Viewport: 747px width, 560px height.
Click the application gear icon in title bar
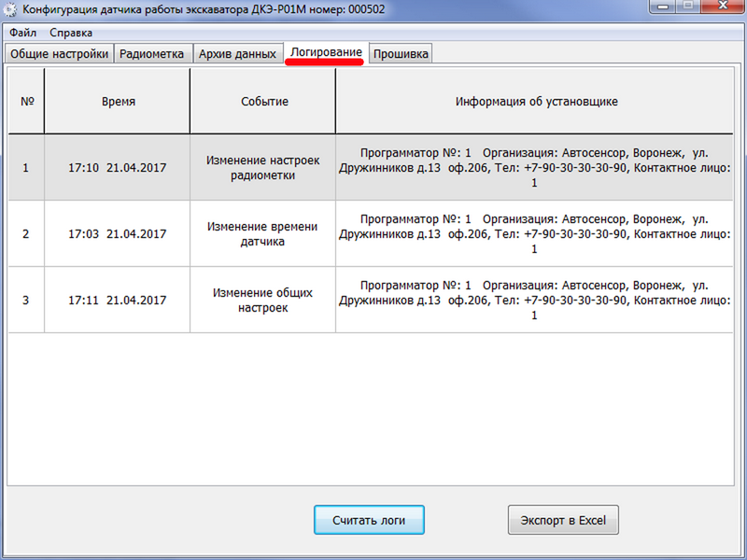tap(10, 9)
